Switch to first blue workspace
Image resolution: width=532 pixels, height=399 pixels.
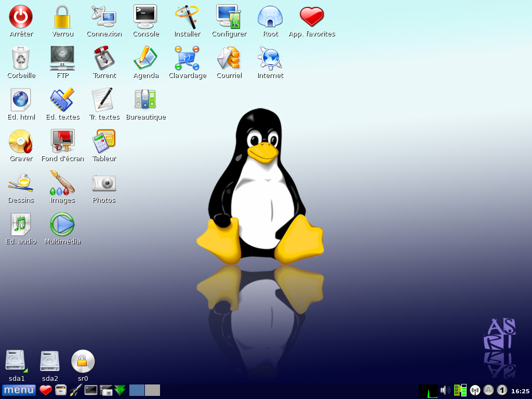click(x=137, y=390)
